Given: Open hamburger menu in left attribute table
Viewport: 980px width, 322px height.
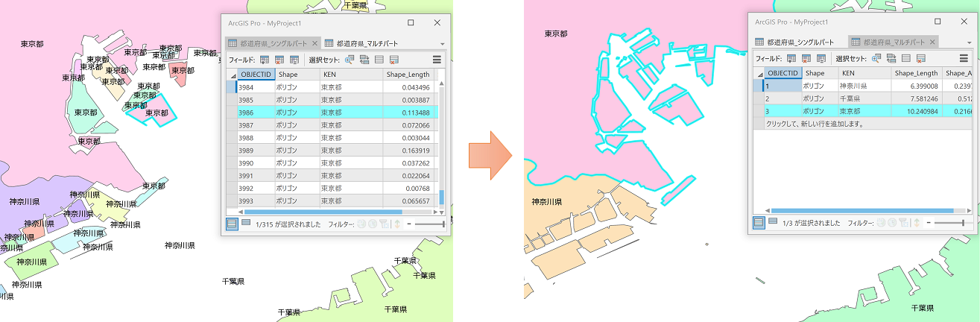Looking at the screenshot, I should click(x=437, y=59).
